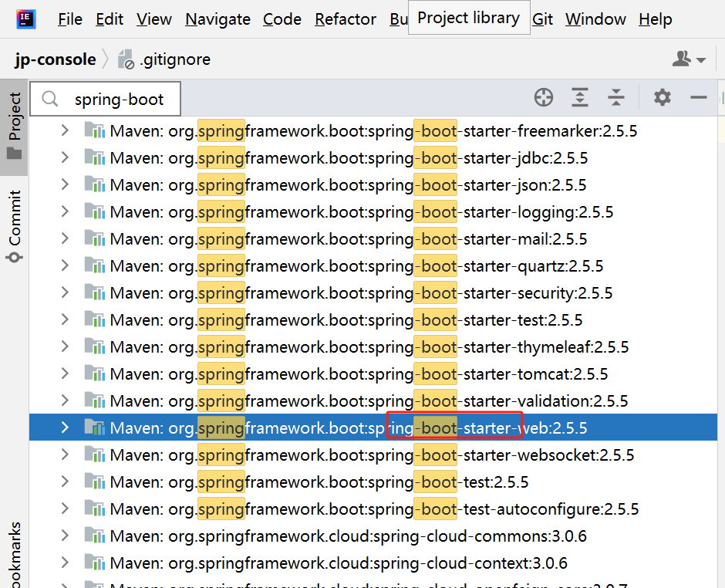Viewport: 725px width, 588px height.
Task: Click library icon of spring-boot-starter-tomcat
Action: 95,373
